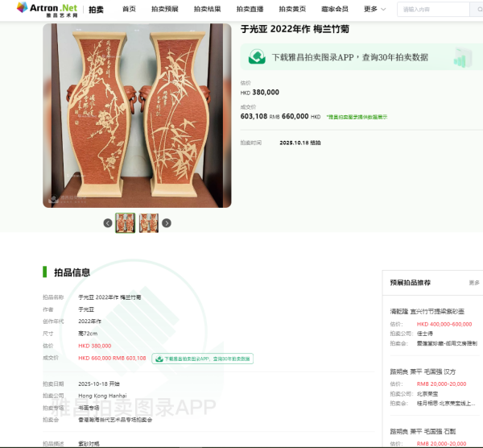This screenshot has height=448, width=483.
Task: Click 更多 link in 预展拍品推荐 panel
Action: click(x=474, y=283)
